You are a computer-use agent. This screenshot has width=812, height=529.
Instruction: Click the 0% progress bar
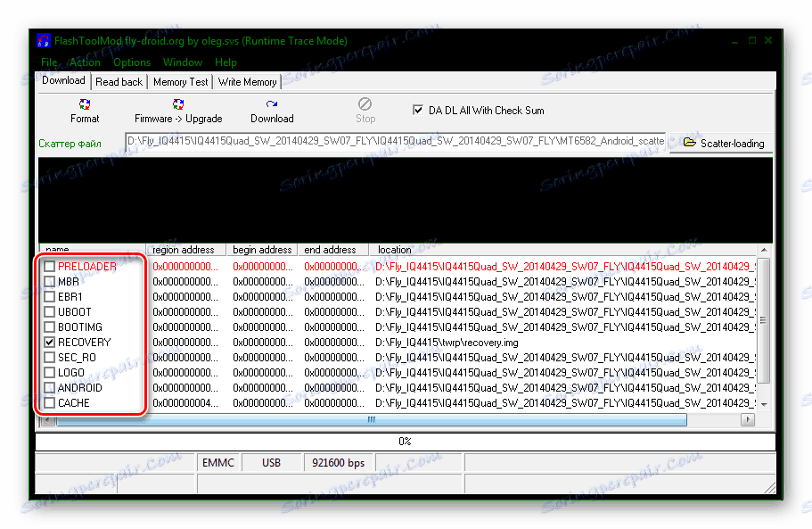coord(405,442)
